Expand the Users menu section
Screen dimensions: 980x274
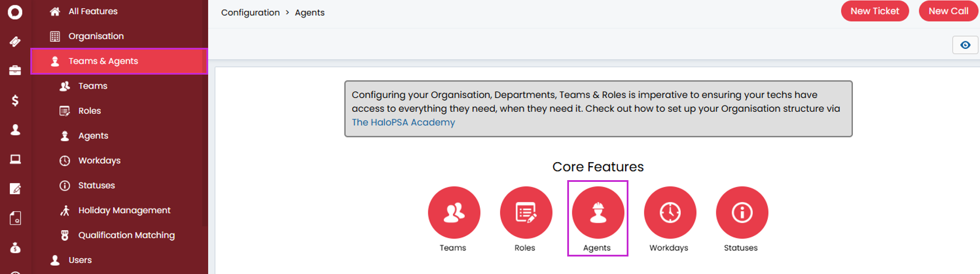tap(80, 260)
